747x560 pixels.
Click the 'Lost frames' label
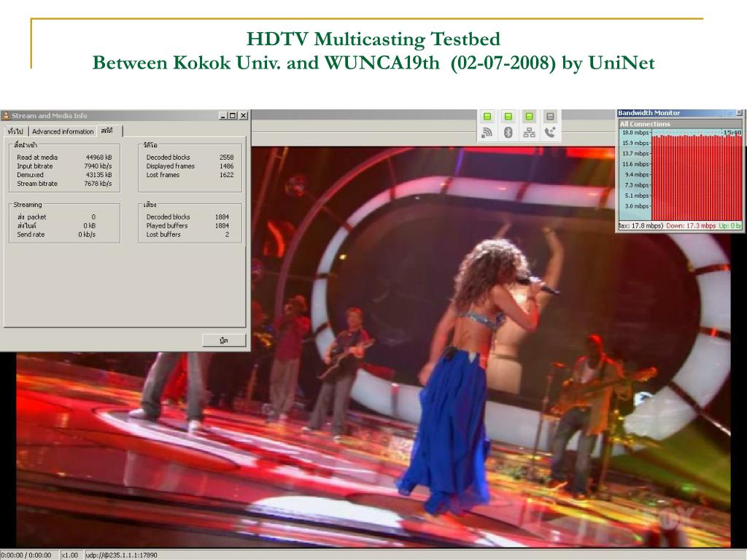pyautogui.click(x=163, y=175)
